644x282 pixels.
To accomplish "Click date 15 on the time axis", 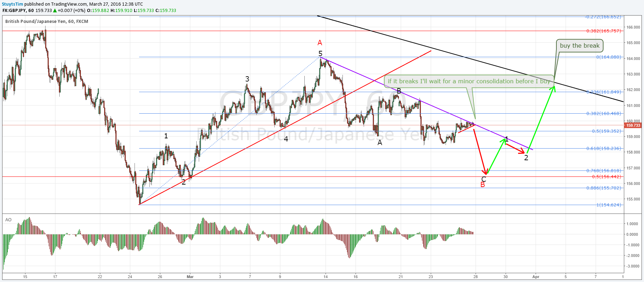I will 25,277.
